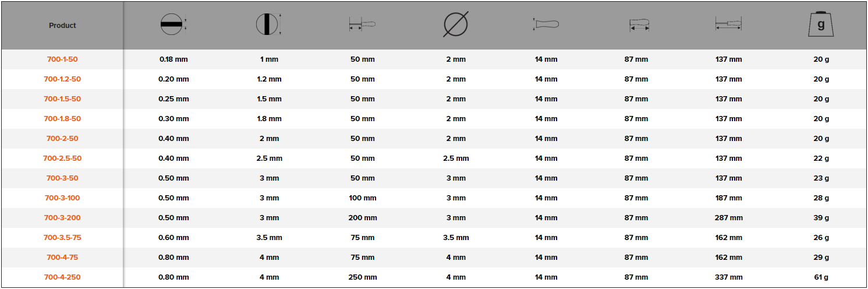View product 700-2.5-50
Viewport: 868px width, 289px height.
(x=62, y=158)
